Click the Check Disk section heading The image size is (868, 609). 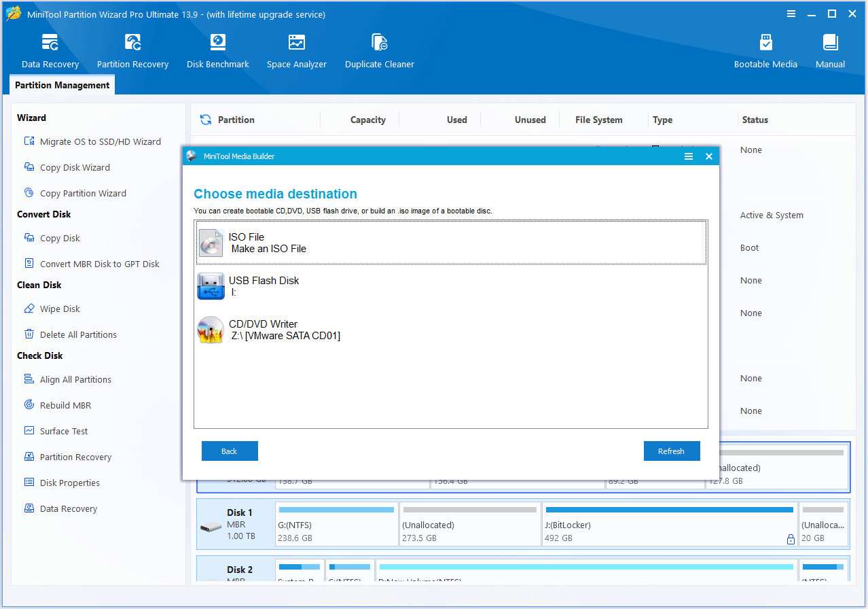39,355
